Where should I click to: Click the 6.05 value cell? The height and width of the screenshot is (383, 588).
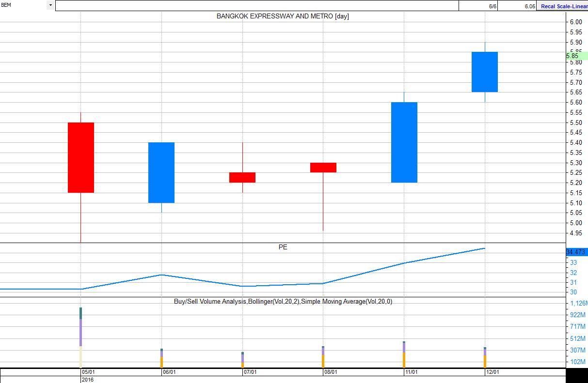(517, 6)
